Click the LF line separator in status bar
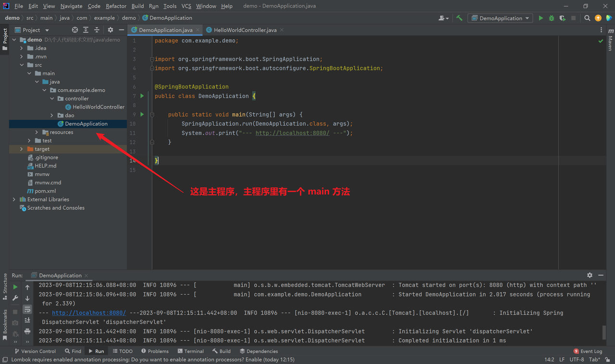Screen dimensions: 615x364 pyautogui.click(x=562, y=359)
